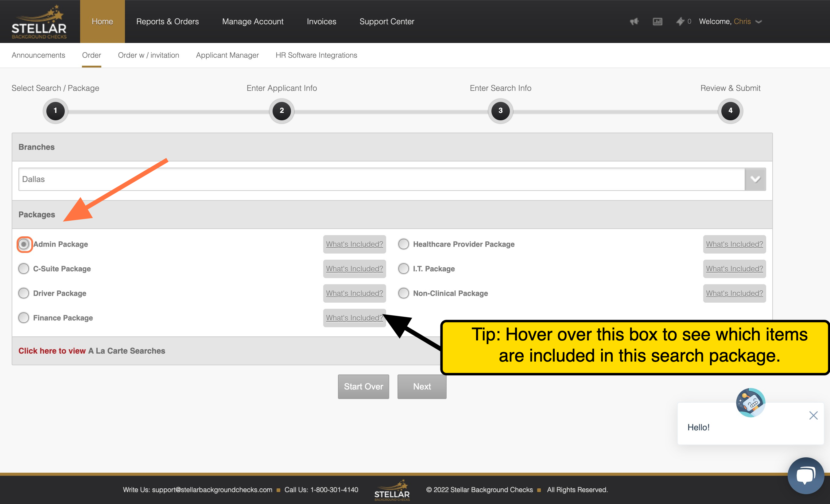
Task: Expand the Dallas branch dropdown arrow
Action: (x=755, y=179)
